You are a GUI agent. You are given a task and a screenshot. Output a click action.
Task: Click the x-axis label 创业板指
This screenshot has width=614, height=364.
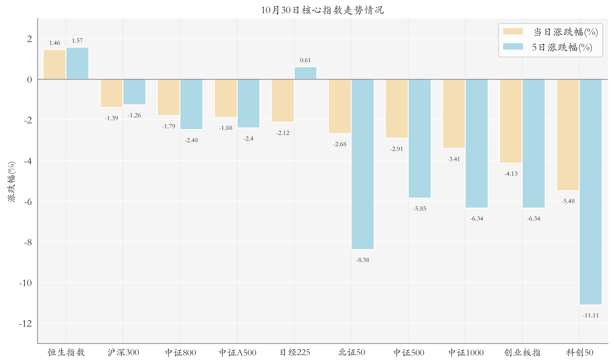(522, 353)
